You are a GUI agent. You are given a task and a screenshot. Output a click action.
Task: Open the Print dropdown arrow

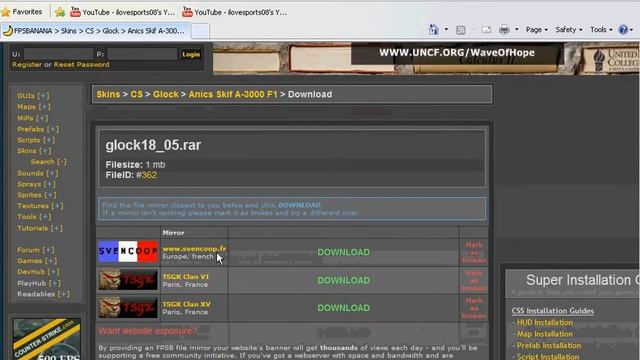click(x=517, y=29)
